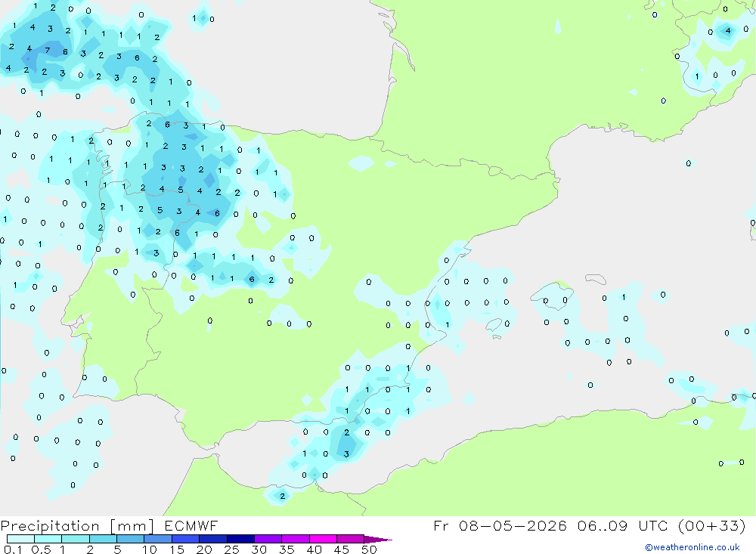Click the 'Precipitation [mm]' title text
This screenshot has height=554, width=756.
coord(77,526)
